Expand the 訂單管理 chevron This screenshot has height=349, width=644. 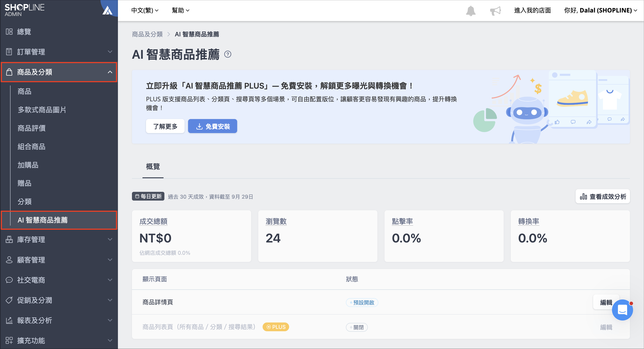110,52
